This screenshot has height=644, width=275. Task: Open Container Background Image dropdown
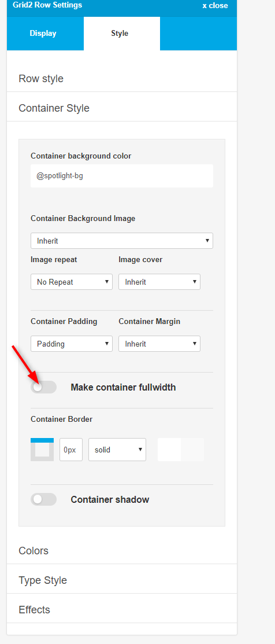122,241
